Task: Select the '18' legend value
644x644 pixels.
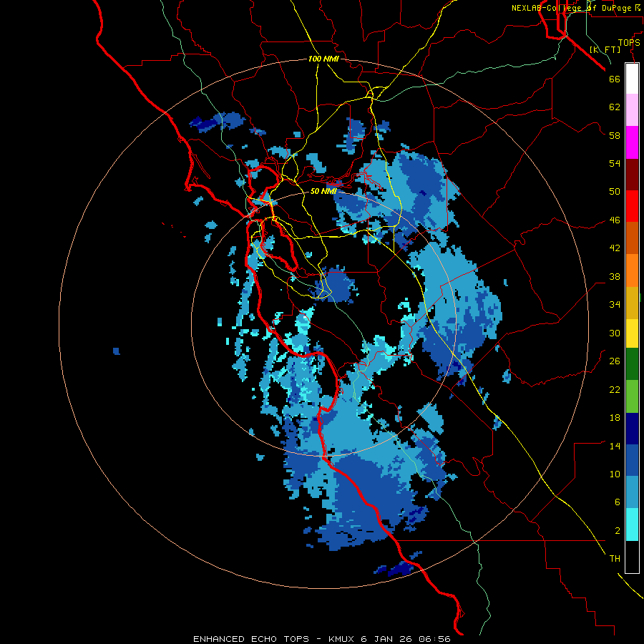Action: click(615, 418)
